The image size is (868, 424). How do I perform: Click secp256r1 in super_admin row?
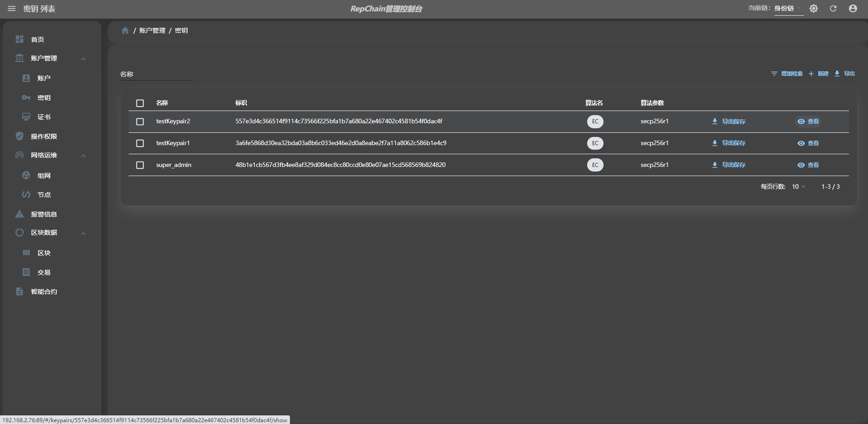654,165
